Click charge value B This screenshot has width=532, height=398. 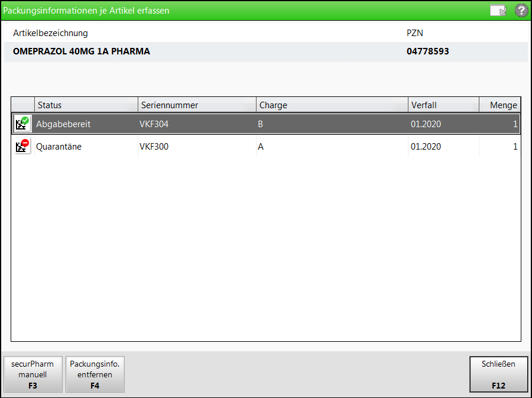(x=260, y=124)
